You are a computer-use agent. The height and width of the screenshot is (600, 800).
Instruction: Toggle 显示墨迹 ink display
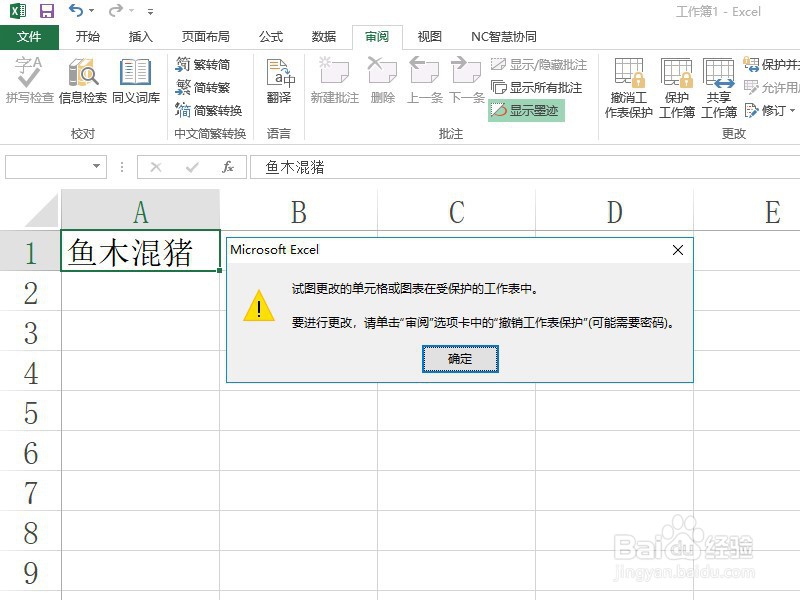526,110
